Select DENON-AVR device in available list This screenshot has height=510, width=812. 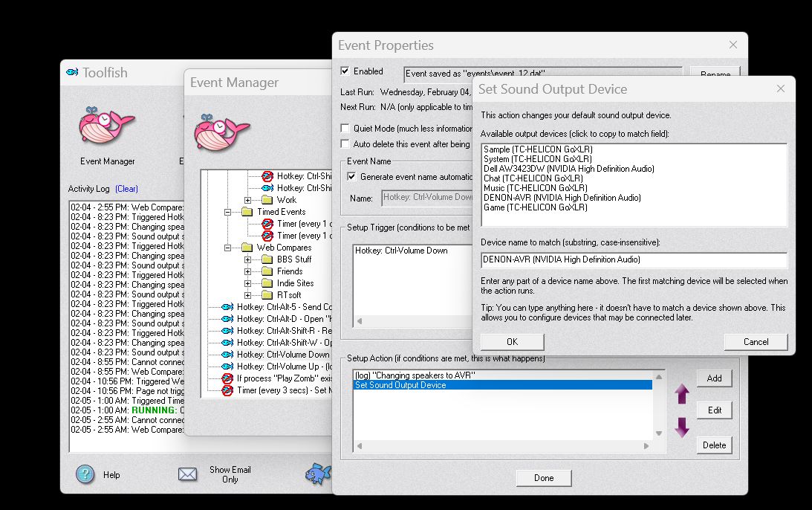pyautogui.click(x=562, y=198)
